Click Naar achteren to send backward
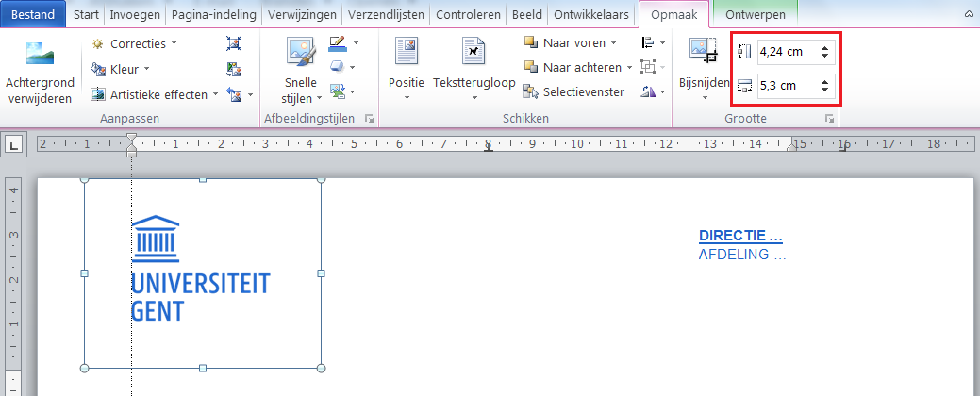 pos(573,67)
